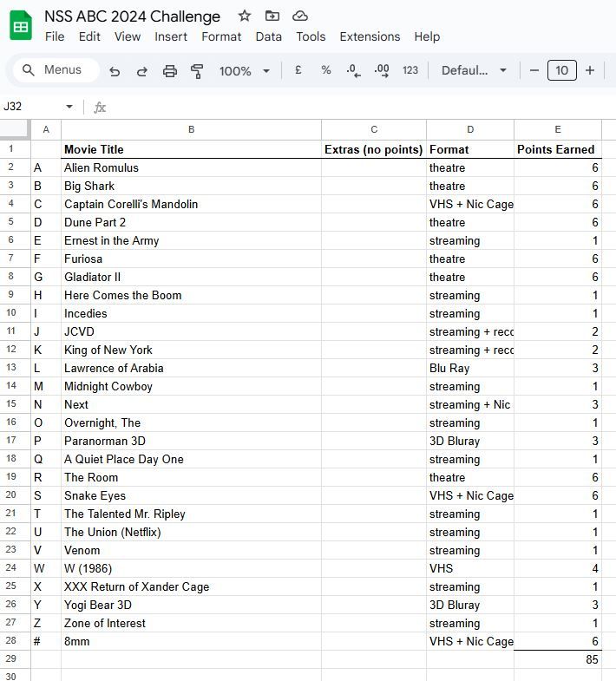Image resolution: width=616 pixels, height=681 pixels.
Task: Click the Movie Title header cell
Action: pyautogui.click(x=191, y=149)
